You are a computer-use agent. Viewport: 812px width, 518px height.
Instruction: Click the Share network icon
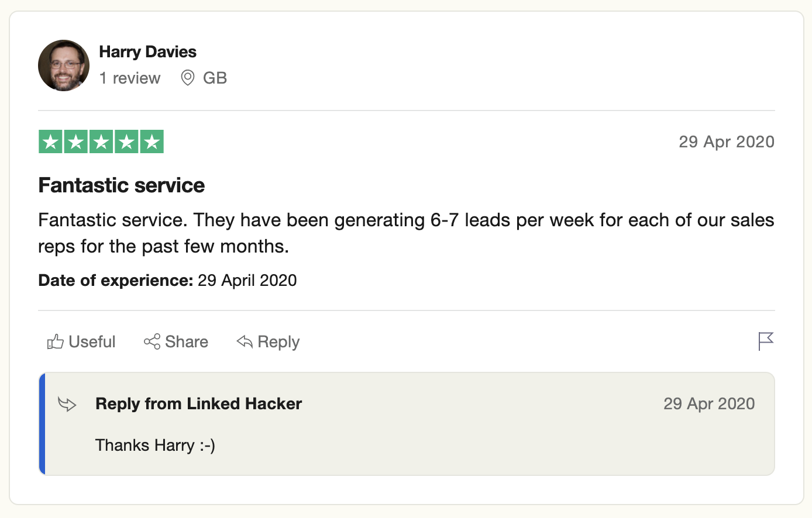tap(152, 341)
